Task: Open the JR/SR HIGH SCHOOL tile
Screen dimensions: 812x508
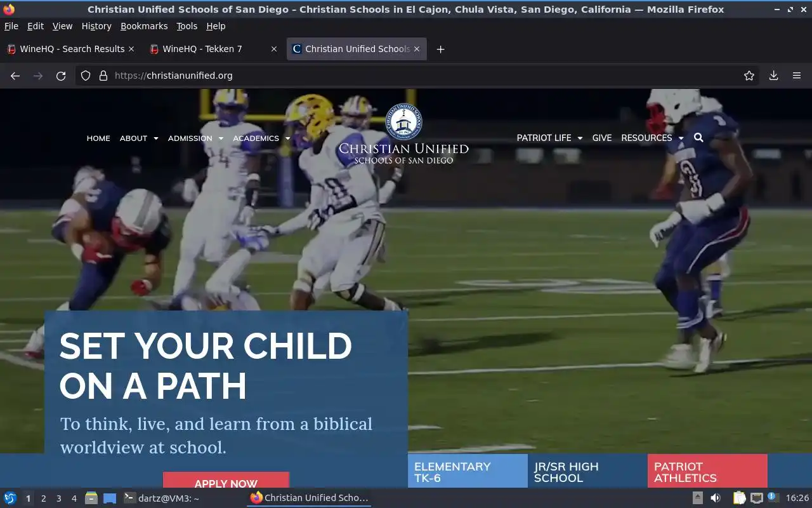Action: point(587,471)
